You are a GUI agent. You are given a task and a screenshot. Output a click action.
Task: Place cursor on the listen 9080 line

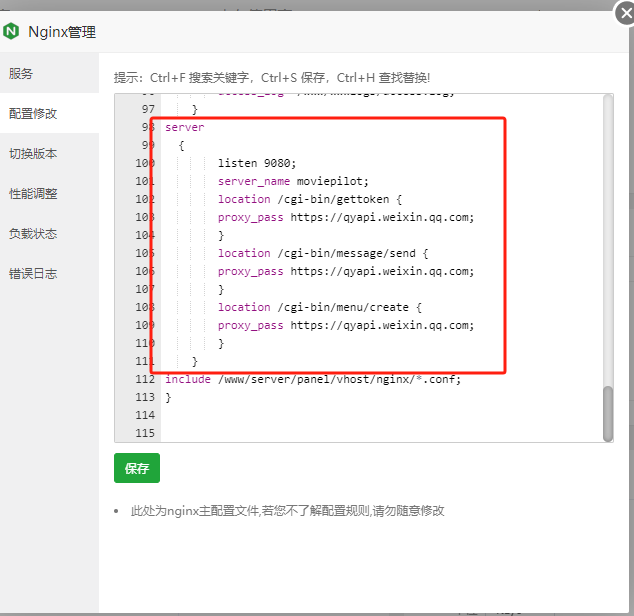(x=257, y=163)
